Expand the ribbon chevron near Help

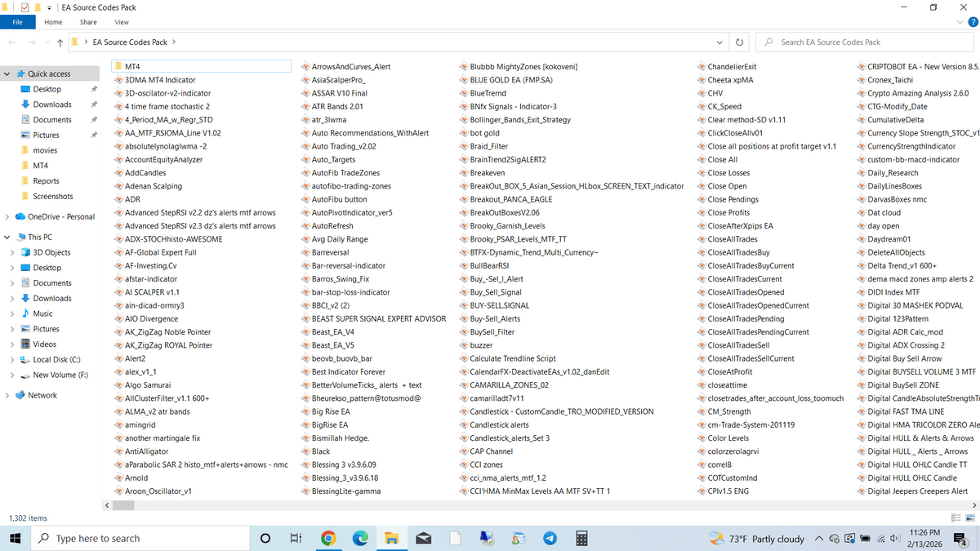[960, 22]
